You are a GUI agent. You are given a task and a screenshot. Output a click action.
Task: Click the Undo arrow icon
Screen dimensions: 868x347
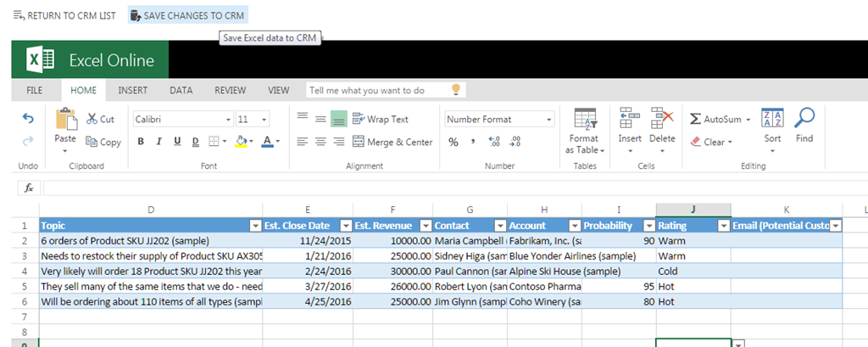[28, 119]
